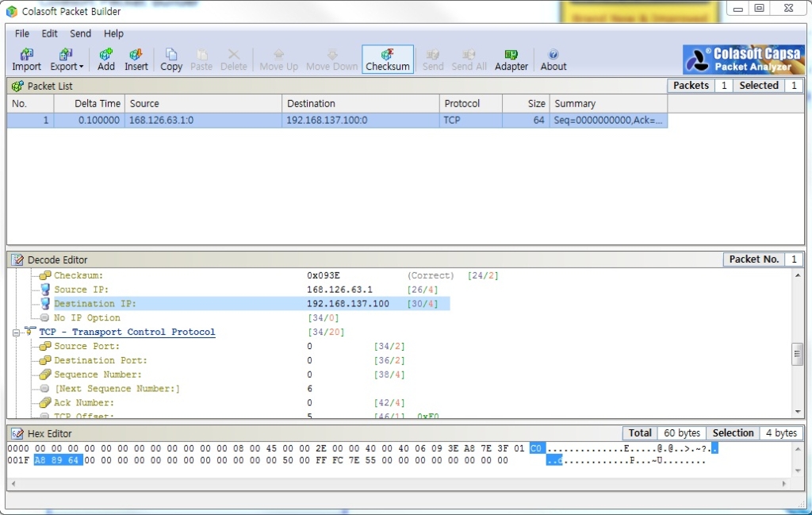Click the Send All toolbar icon

click(x=469, y=60)
